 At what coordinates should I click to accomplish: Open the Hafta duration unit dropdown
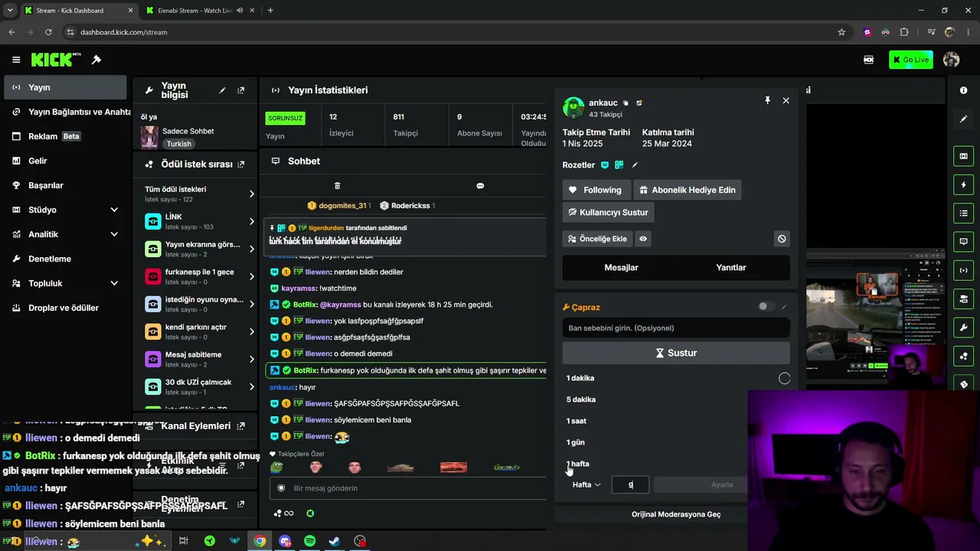pyautogui.click(x=586, y=484)
